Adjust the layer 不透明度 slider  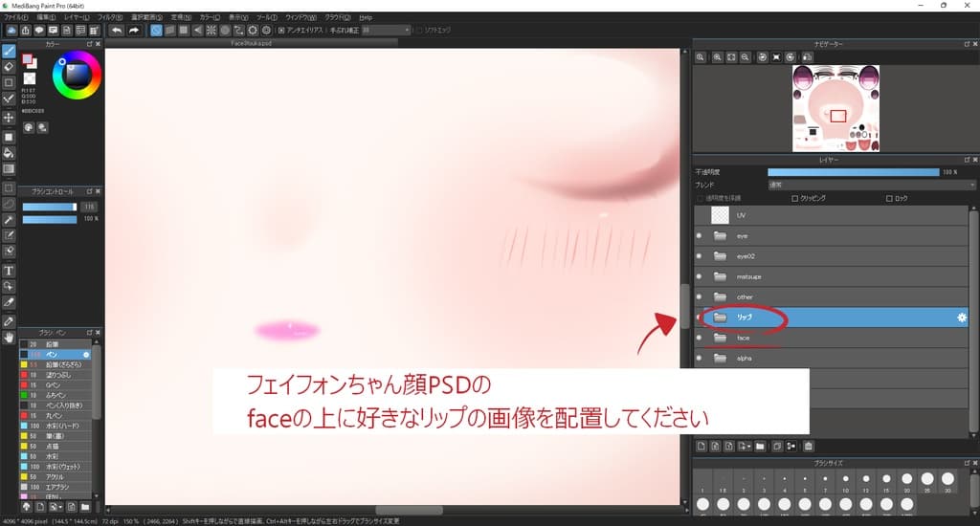click(x=853, y=172)
